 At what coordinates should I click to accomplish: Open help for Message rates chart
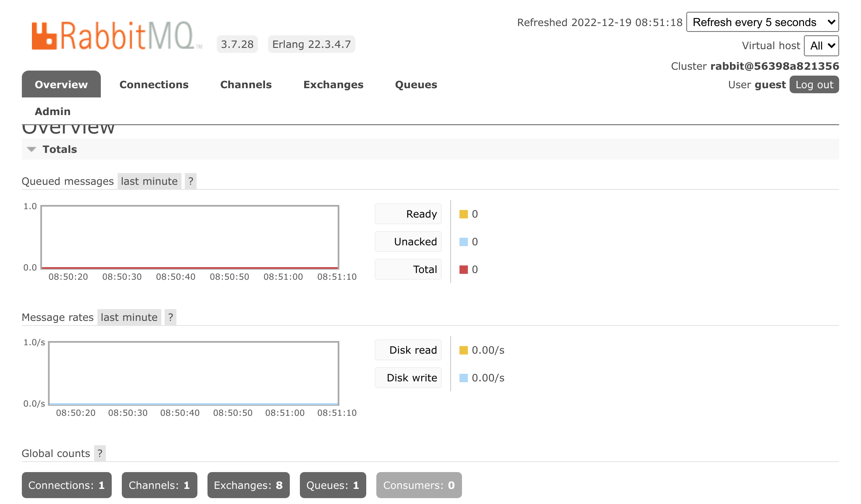pyautogui.click(x=171, y=317)
